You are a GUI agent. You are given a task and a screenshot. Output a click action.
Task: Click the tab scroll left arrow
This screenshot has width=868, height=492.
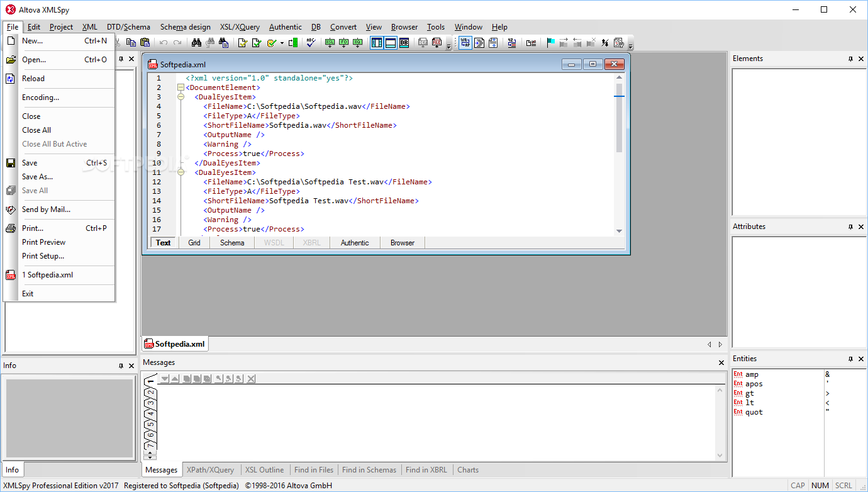tap(709, 344)
